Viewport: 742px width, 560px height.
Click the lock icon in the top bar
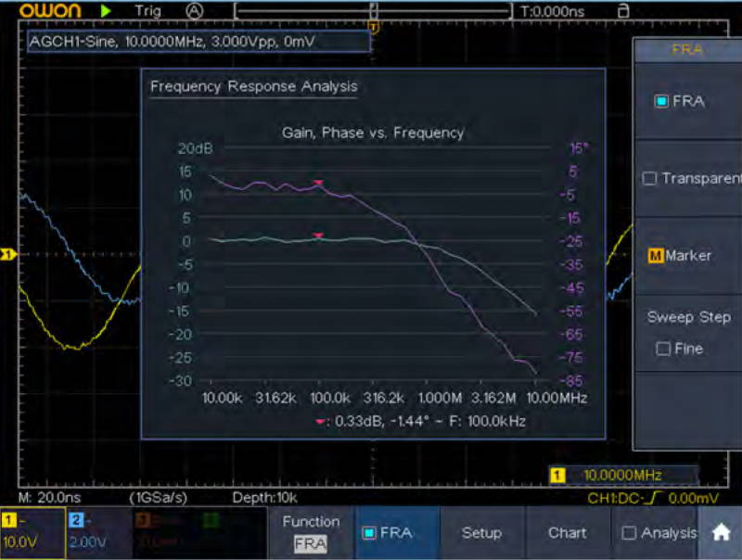click(623, 11)
